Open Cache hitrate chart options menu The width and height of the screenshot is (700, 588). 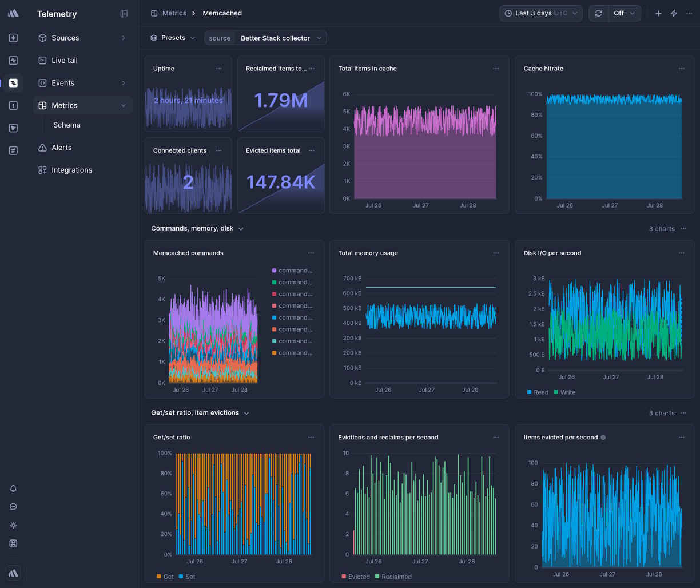pyautogui.click(x=681, y=69)
